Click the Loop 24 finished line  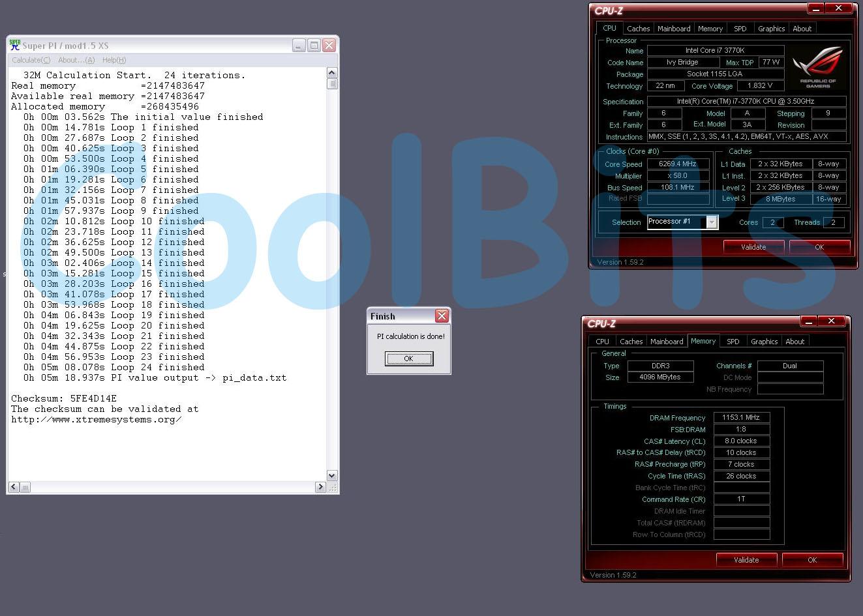point(114,367)
